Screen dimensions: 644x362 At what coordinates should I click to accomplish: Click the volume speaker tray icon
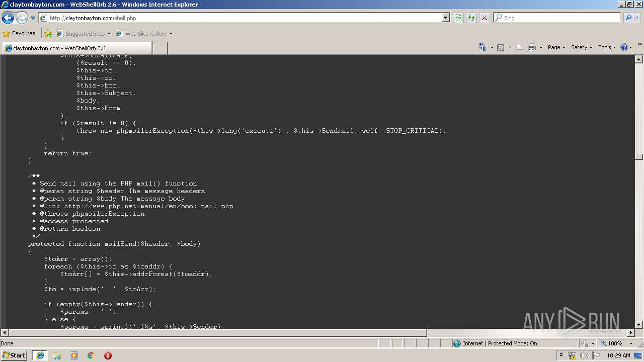(584, 355)
